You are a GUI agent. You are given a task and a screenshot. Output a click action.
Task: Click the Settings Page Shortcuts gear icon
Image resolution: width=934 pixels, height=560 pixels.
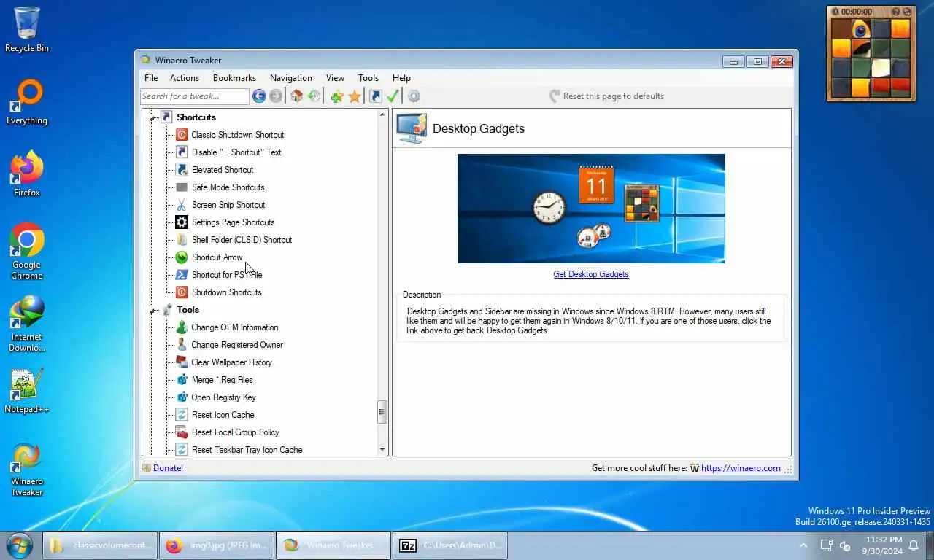tap(182, 222)
